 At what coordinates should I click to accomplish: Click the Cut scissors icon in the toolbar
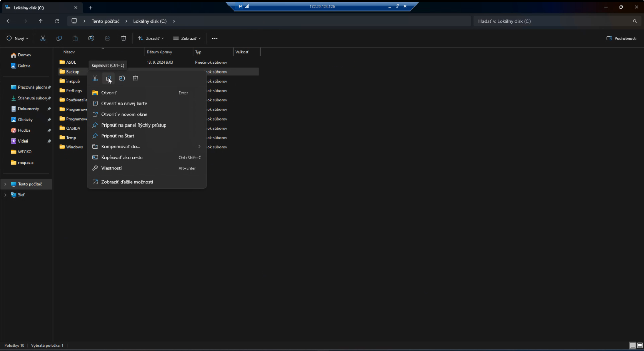click(43, 38)
